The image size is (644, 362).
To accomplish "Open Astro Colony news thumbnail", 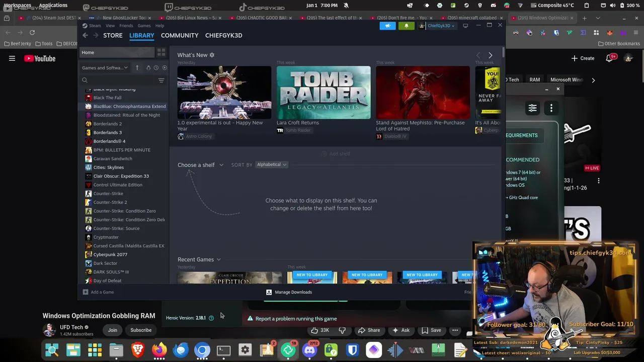I will pos(224,93).
